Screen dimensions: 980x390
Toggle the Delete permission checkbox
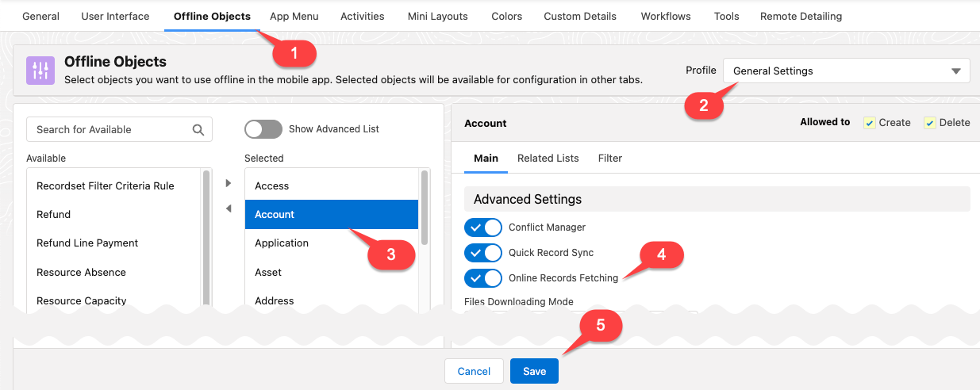930,123
